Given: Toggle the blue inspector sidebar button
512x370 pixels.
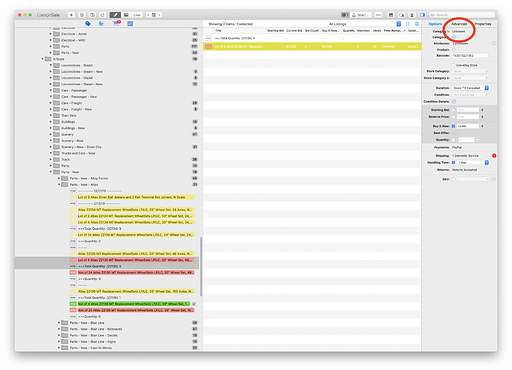Looking at the screenshot, I should pos(422,15).
